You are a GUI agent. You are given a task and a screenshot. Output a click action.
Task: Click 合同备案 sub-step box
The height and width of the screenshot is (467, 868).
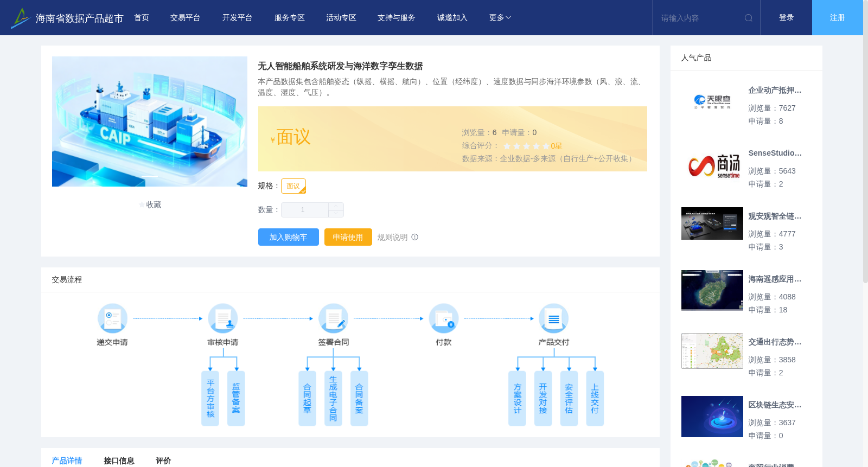359,398
